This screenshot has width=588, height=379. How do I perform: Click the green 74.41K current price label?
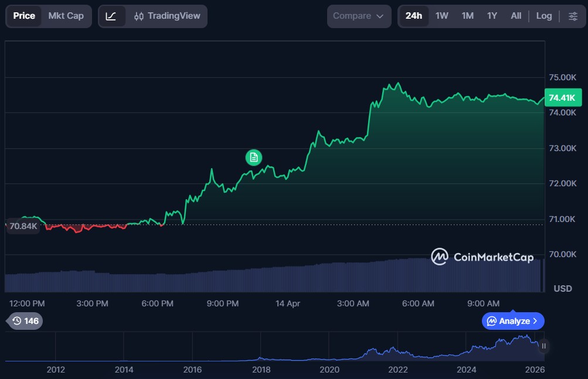(562, 98)
